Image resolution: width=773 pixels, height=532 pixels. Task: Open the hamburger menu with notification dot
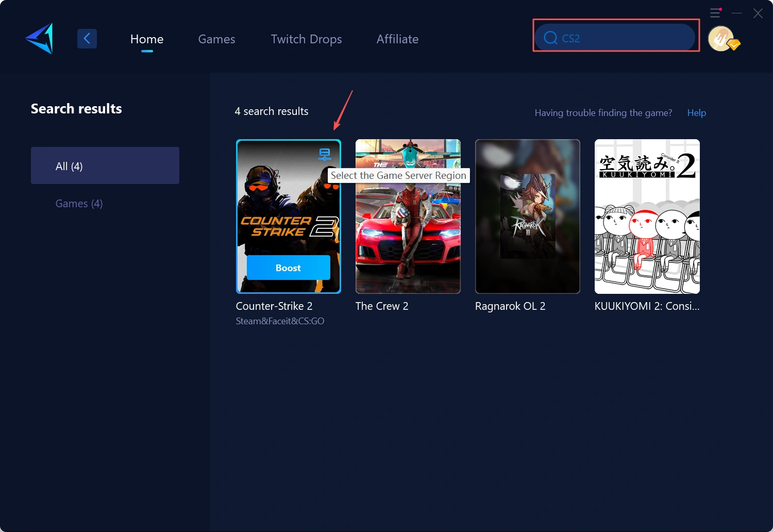(x=715, y=13)
